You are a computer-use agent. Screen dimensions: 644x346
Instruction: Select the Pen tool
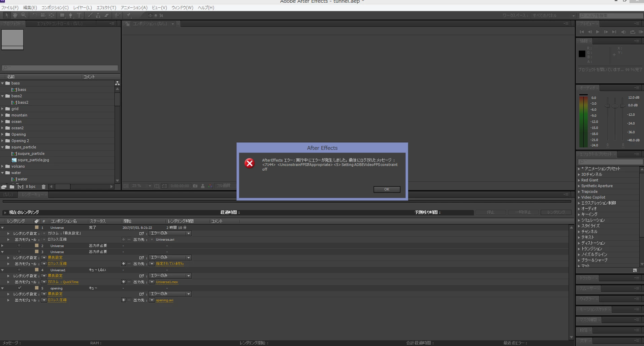[71, 15]
